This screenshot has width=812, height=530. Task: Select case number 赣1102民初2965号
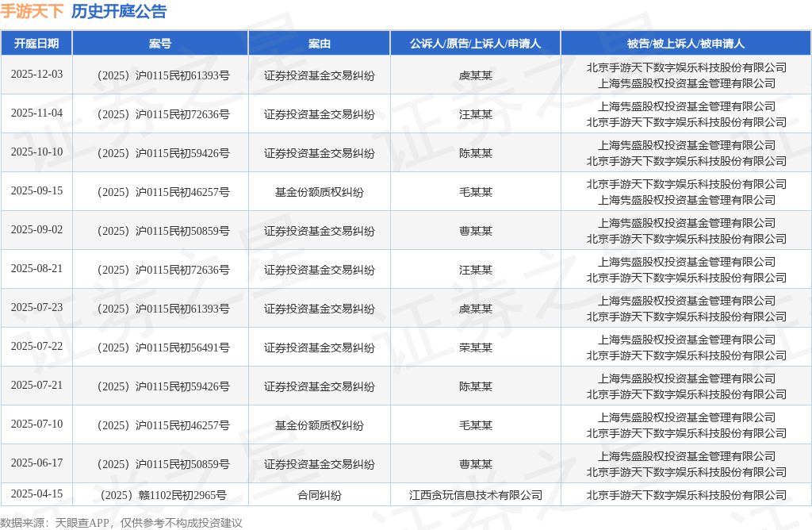click(163, 495)
